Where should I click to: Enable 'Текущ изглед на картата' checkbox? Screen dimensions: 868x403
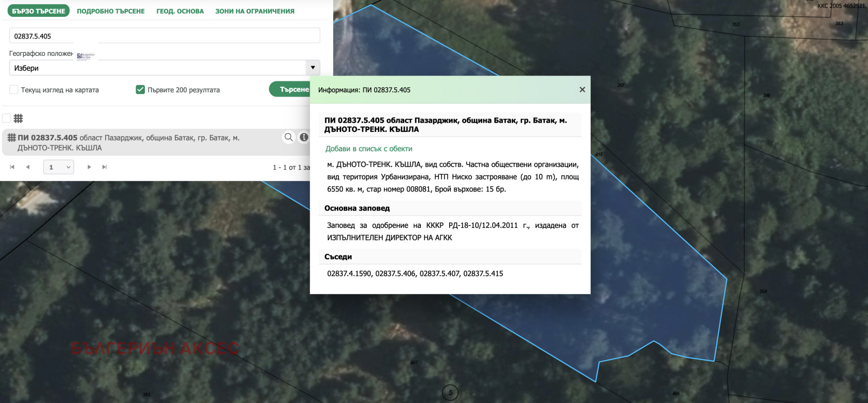[14, 89]
